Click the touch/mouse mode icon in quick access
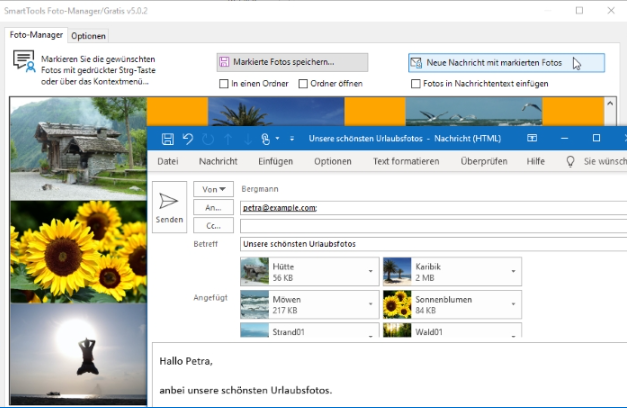This screenshot has width=627, height=408. [266, 138]
